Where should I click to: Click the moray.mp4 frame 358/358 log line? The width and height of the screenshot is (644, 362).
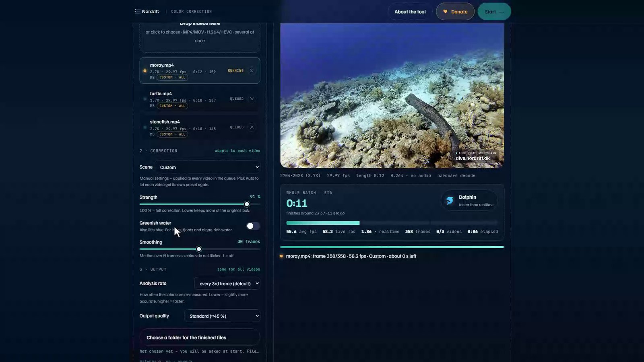(351, 256)
